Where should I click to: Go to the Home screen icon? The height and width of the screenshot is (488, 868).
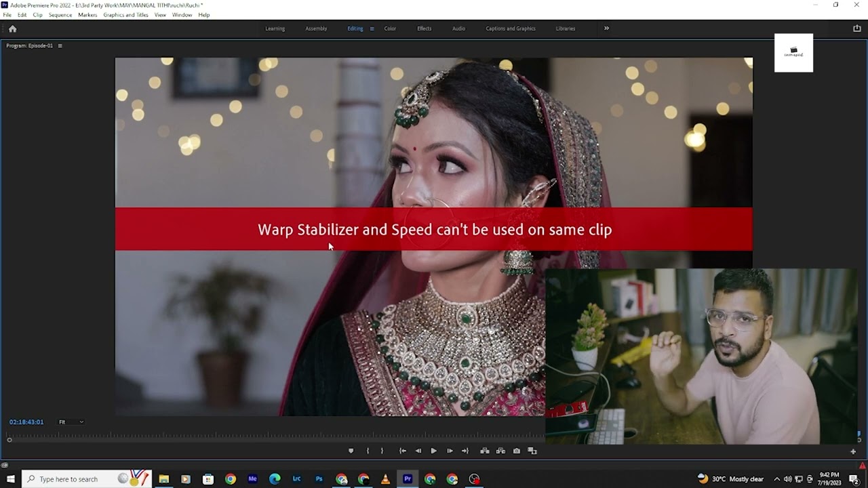click(12, 28)
